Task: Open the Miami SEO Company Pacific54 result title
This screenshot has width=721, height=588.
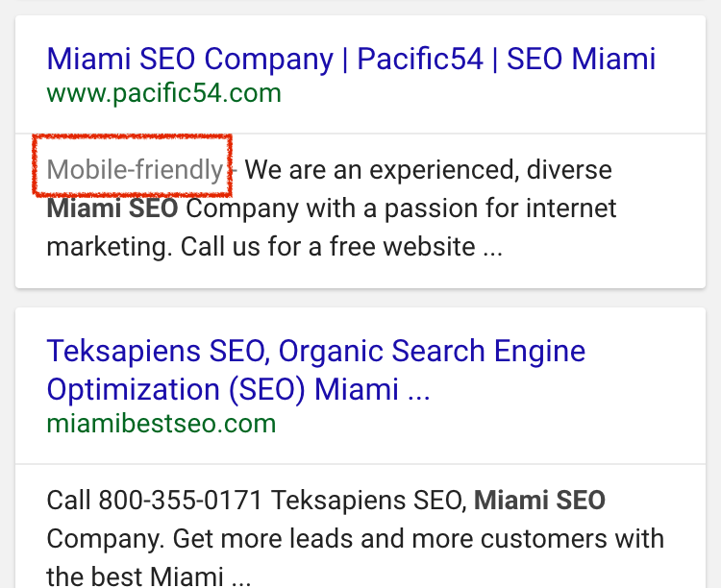Action: click(x=351, y=59)
